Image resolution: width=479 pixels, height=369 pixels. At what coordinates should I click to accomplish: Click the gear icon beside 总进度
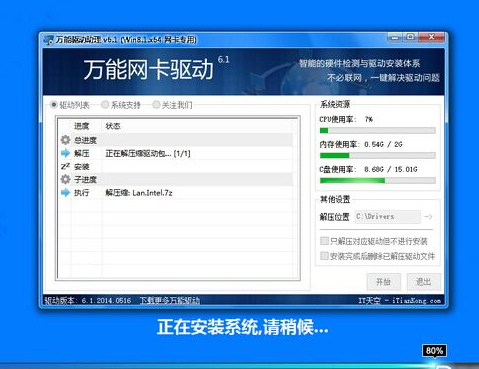[65, 140]
